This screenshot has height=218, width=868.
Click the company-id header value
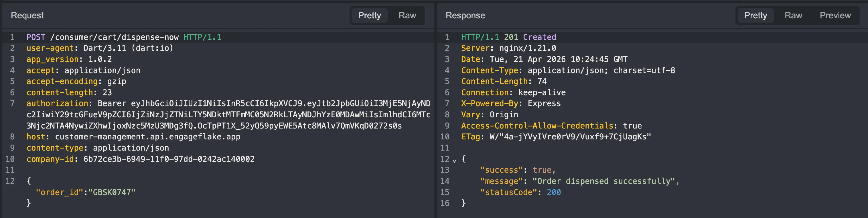coord(169,159)
